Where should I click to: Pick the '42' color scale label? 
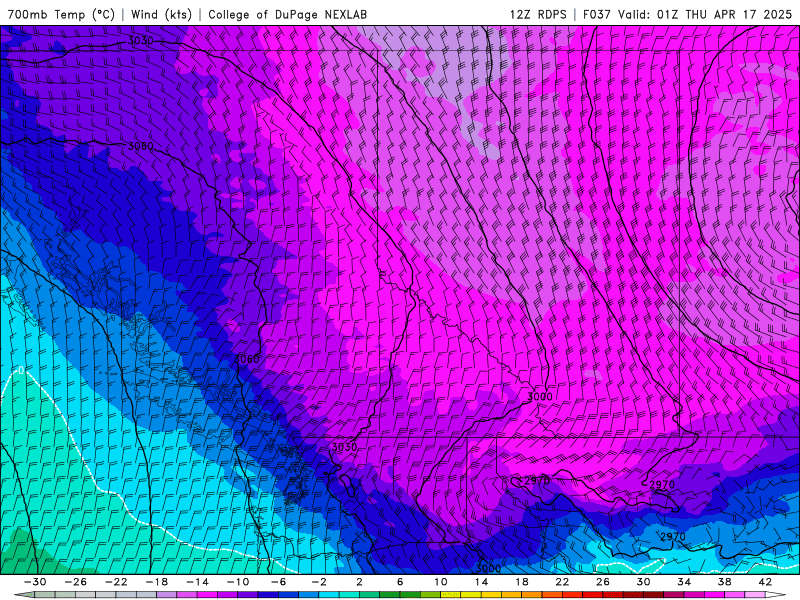click(x=765, y=582)
